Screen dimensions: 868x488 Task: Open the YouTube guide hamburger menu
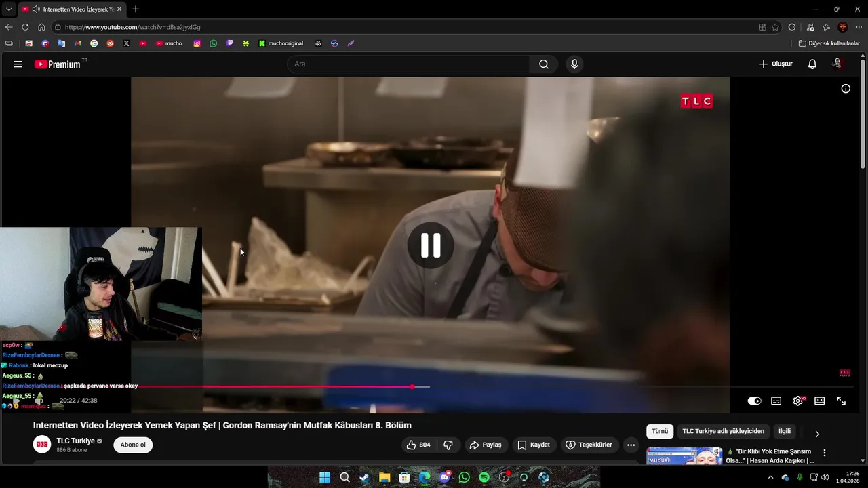click(18, 64)
